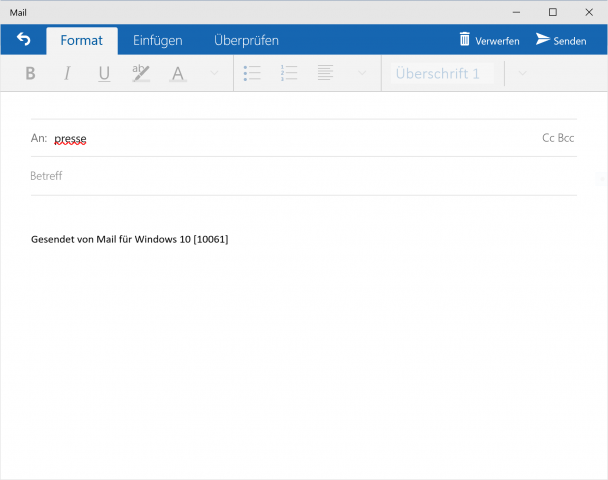This screenshot has width=608, height=480.
Task: Toggle underline formatting
Action: tap(104, 73)
